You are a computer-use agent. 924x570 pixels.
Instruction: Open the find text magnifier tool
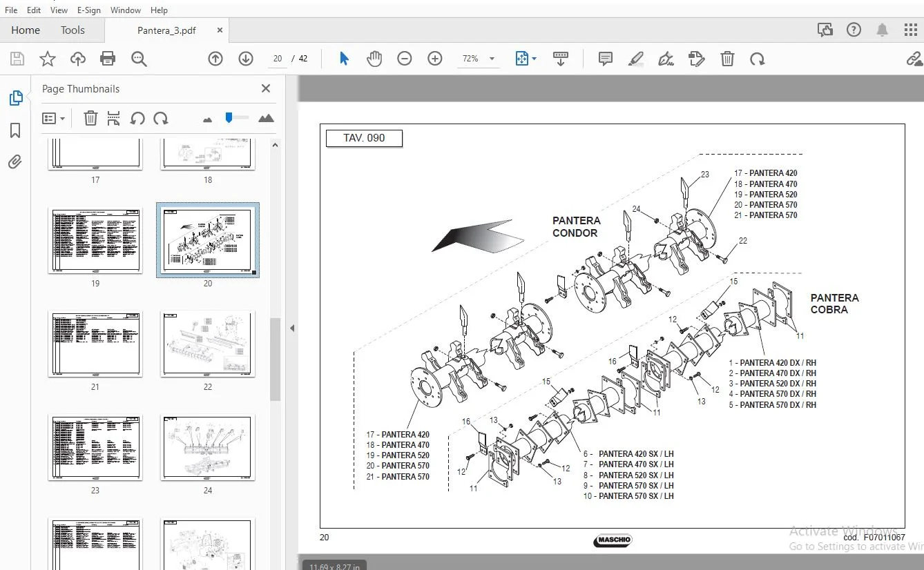click(x=139, y=59)
